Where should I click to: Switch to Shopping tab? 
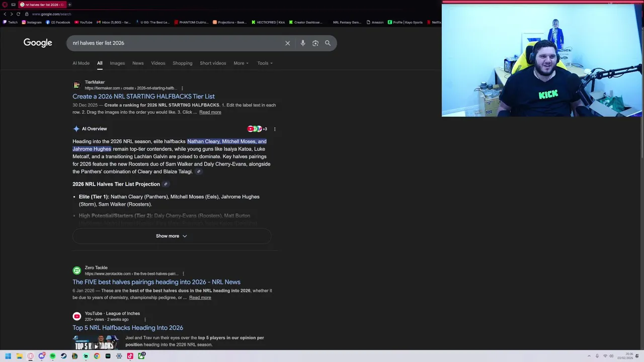[182, 63]
